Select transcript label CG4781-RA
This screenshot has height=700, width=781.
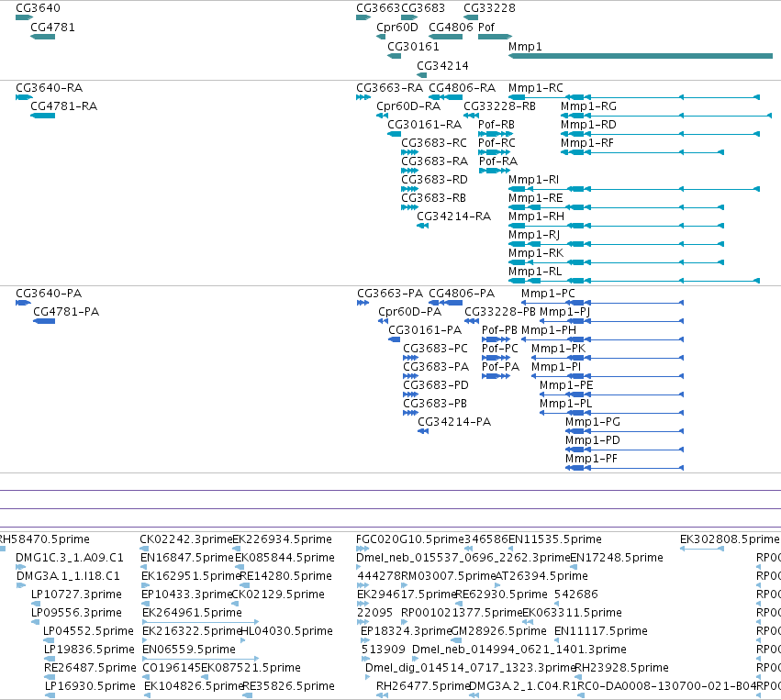click(x=63, y=106)
